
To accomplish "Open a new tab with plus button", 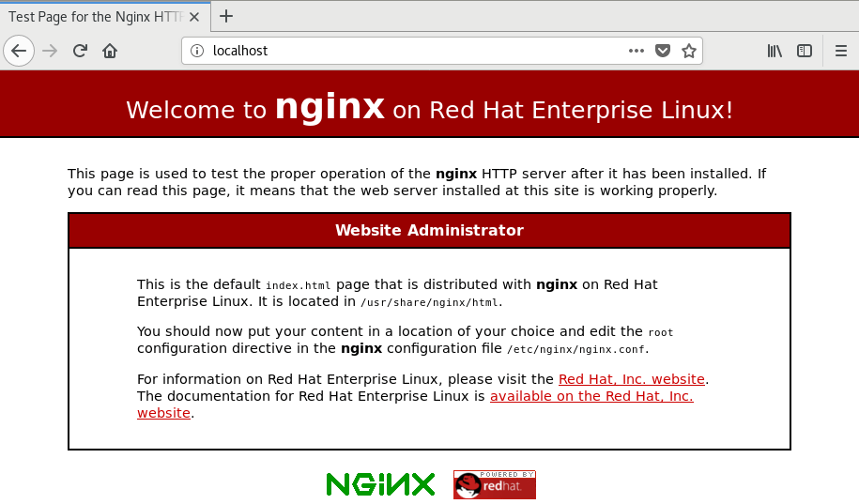I will tap(226, 16).
